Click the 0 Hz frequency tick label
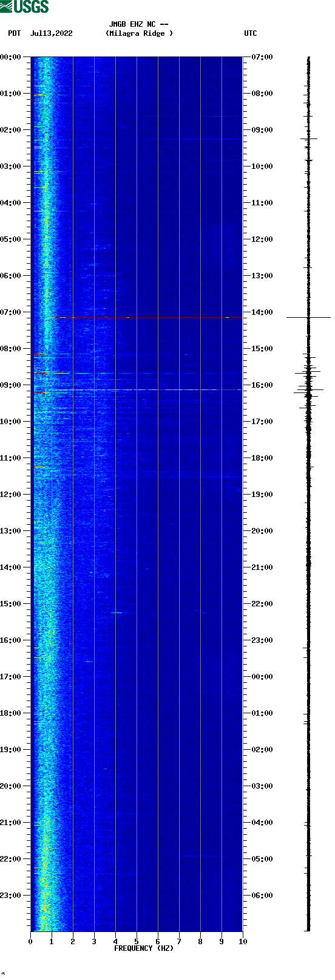This screenshot has height=980, width=335. 30,942
